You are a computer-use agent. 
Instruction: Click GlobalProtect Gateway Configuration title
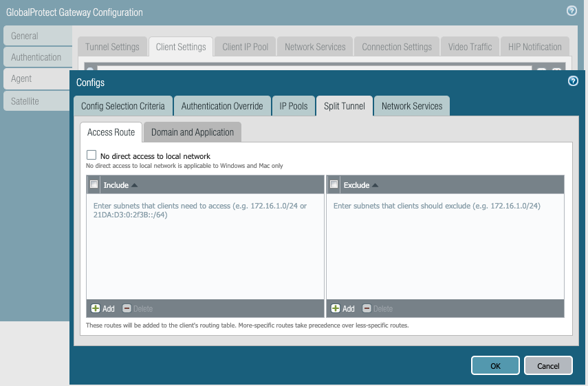click(x=74, y=12)
